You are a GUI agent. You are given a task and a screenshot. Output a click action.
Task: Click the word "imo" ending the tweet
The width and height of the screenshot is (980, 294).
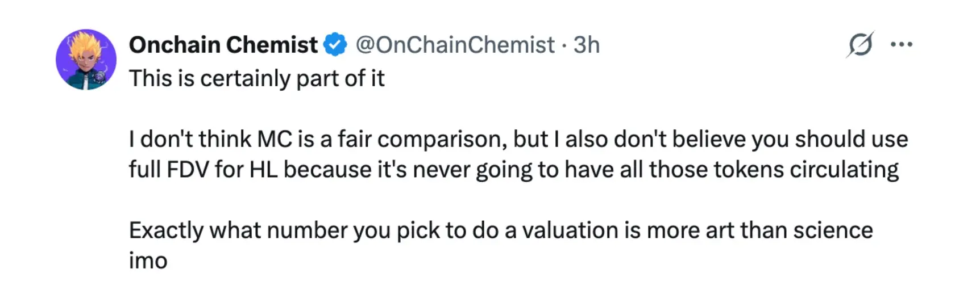pos(148,261)
